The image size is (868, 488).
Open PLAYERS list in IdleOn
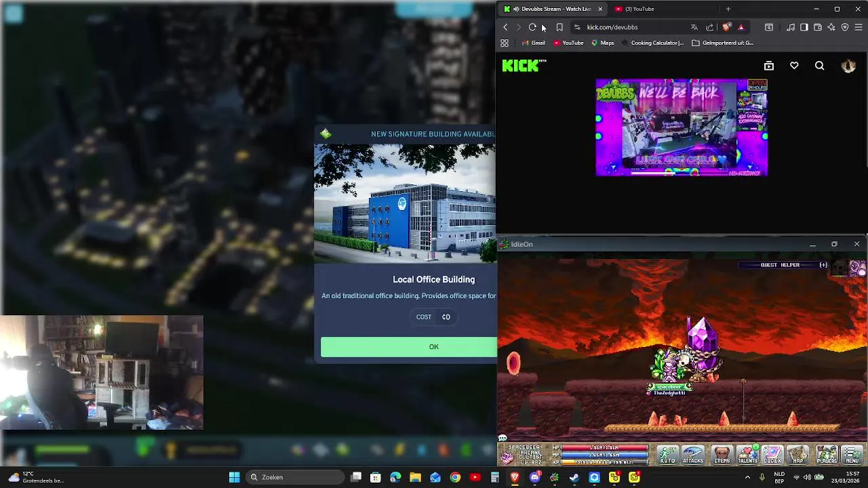pyautogui.click(x=827, y=455)
